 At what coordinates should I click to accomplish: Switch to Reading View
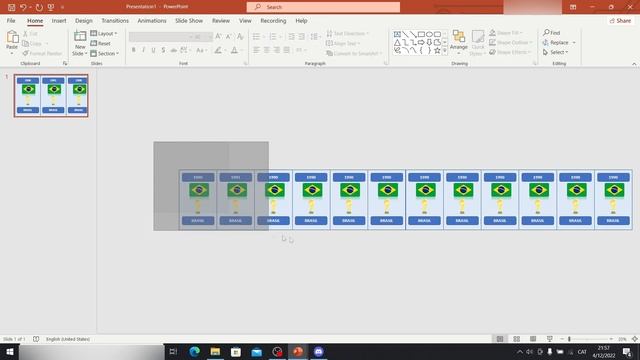coord(533,339)
